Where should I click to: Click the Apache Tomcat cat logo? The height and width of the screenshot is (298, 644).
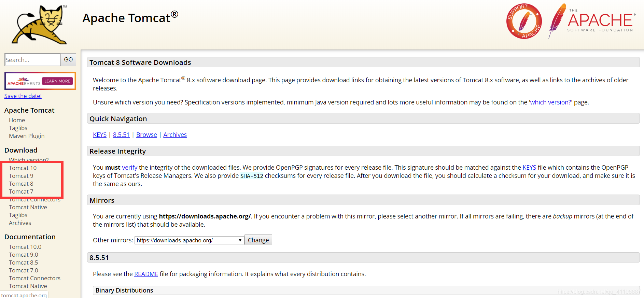[x=39, y=25]
